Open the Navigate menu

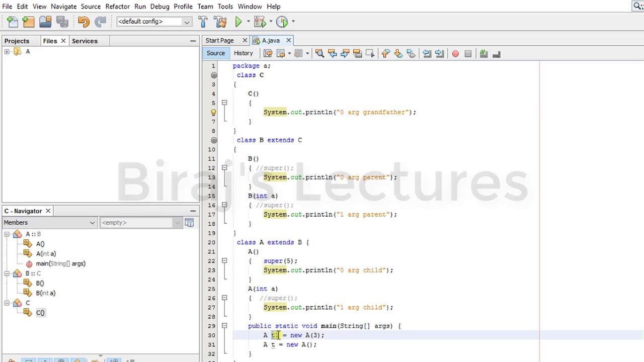(63, 7)
